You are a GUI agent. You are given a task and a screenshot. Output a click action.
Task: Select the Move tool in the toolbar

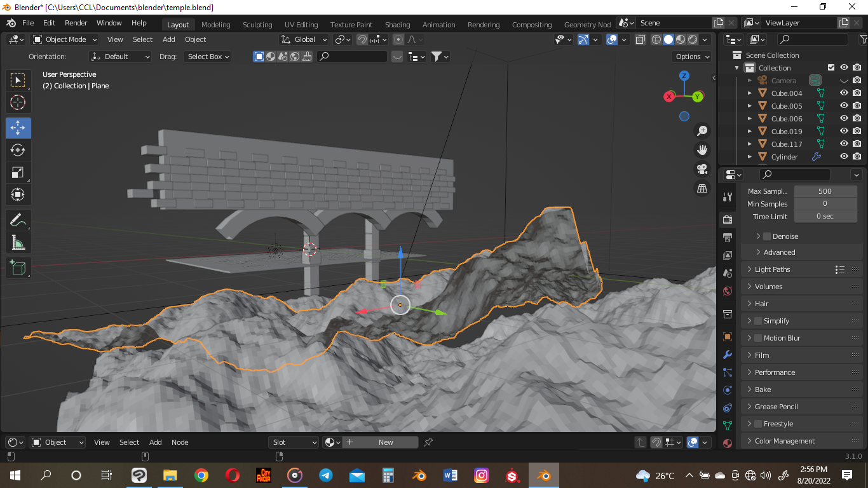point(18,128)
